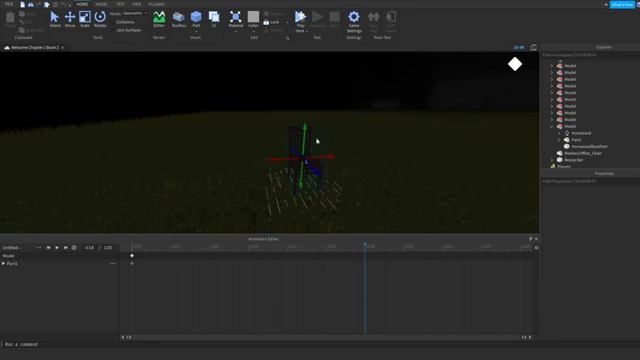Click the Color swatch in ribbon
This screenshot has width=640, height=360.
click(253, 17)
